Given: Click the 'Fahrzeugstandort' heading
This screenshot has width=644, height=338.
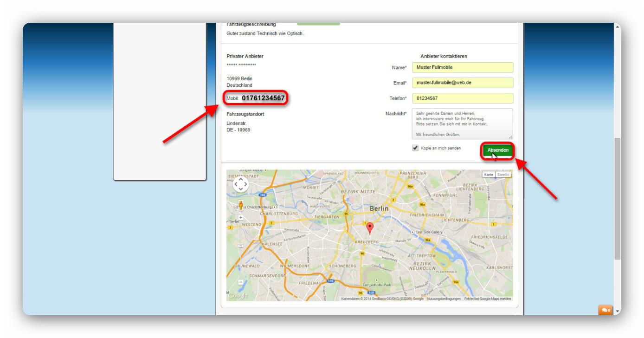Looking at the screenshot, I should [x=246, y=114].
